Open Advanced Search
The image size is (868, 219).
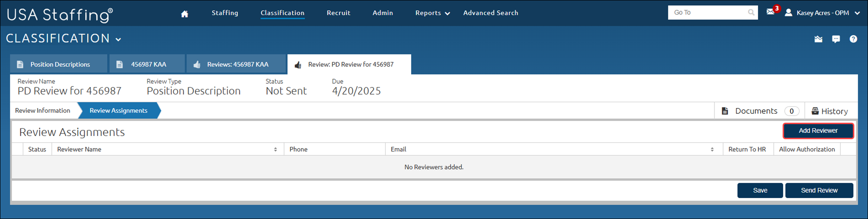pos(491,13)
